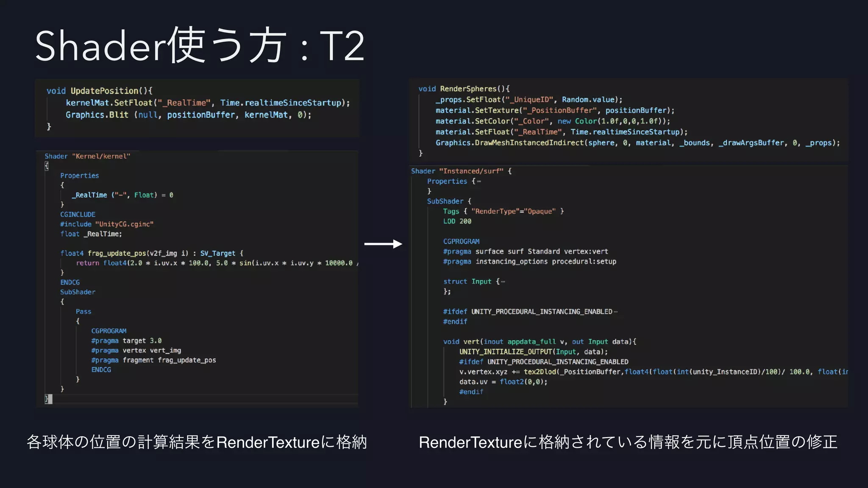The image size is (868, 488).
Task: Click the caption '各球体の位置の計算結果をRenderTextureに格納'
Action: (197, 442)
